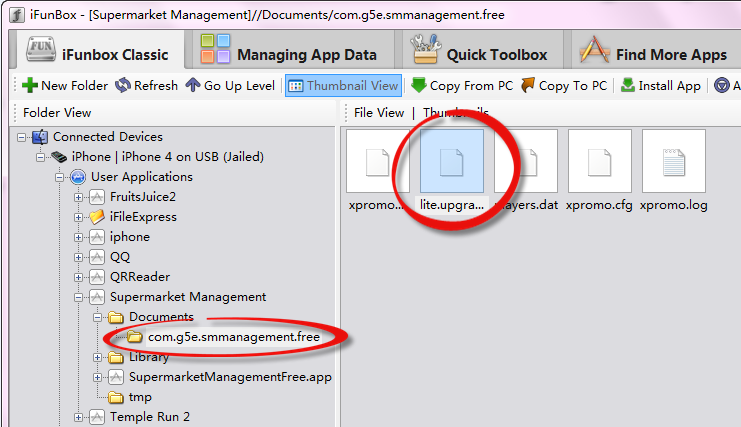Click the Quick Toolbox tools icon

[425, 49]
